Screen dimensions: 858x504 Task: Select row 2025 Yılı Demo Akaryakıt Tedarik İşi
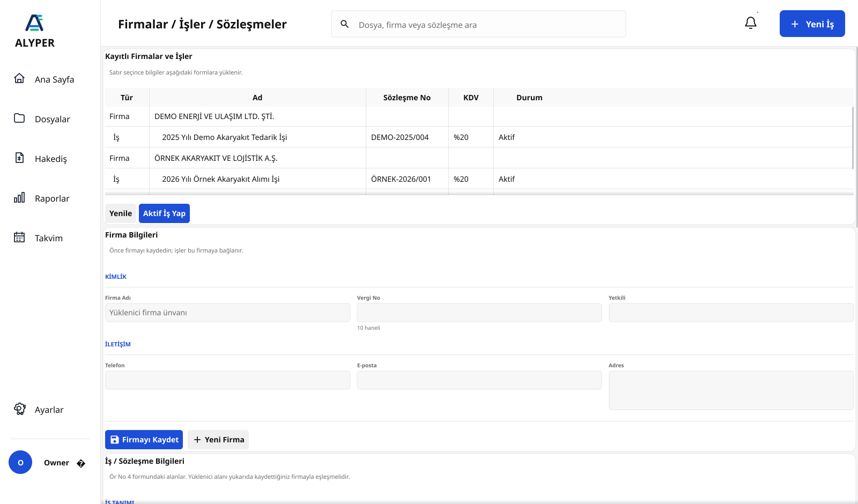(478, 137)
